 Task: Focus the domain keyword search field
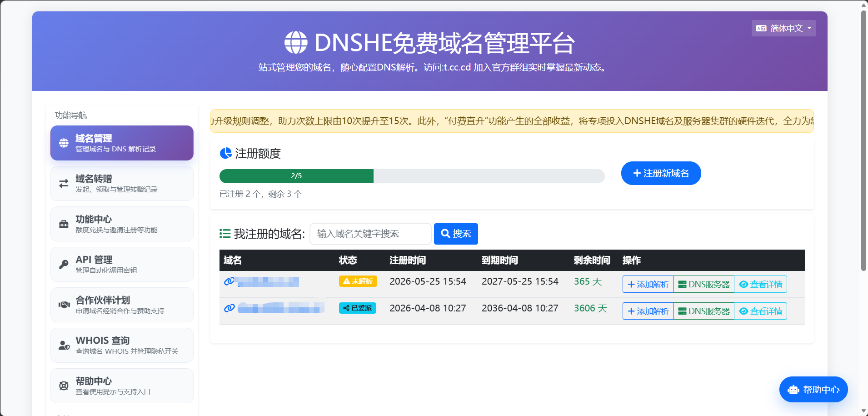tap(370, 234)
